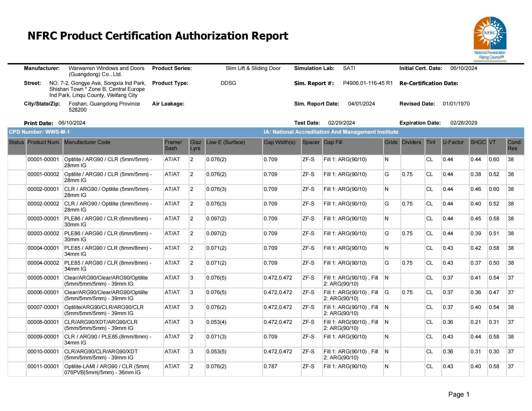Click the U-Factor column header
532x411 pixels.
455,146
